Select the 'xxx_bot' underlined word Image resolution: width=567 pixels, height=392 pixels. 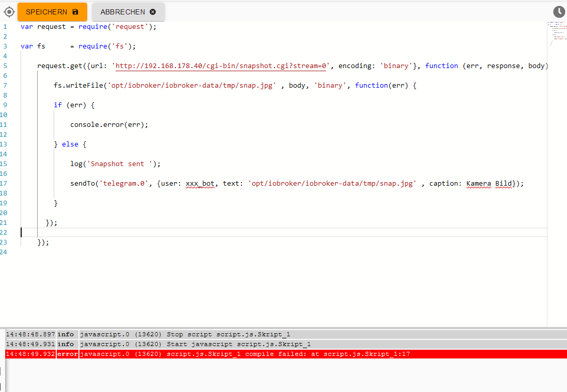coord(201,183)
